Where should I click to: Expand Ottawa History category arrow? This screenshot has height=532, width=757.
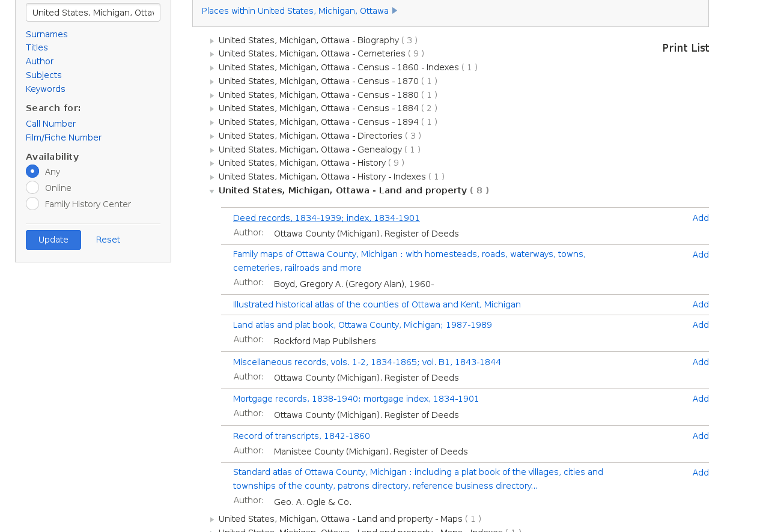click(212, 163)
